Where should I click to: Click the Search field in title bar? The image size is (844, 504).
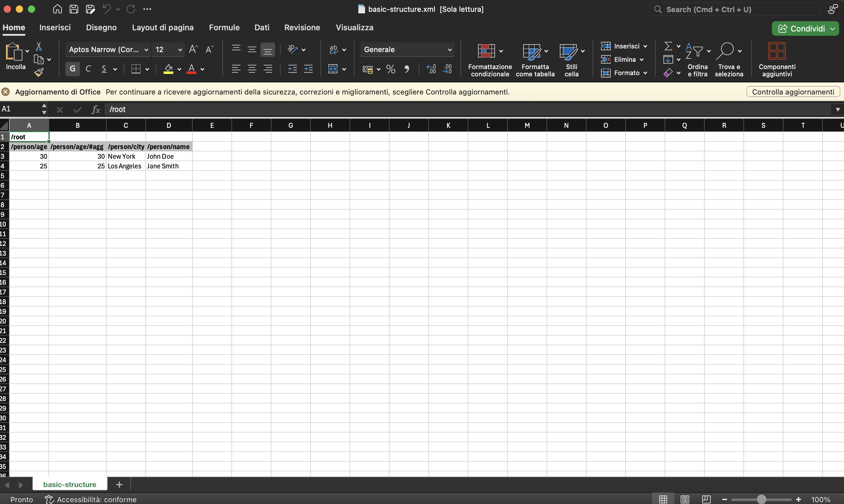click(x=735, y=9)
